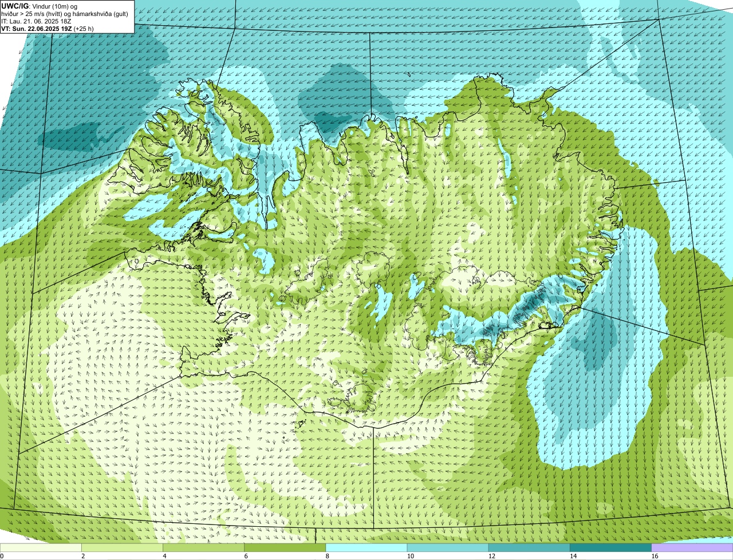Click the 'IT: Lau. 21. 06. 2025 18Z' line
The image size is (733, 560).
(36, 21)
